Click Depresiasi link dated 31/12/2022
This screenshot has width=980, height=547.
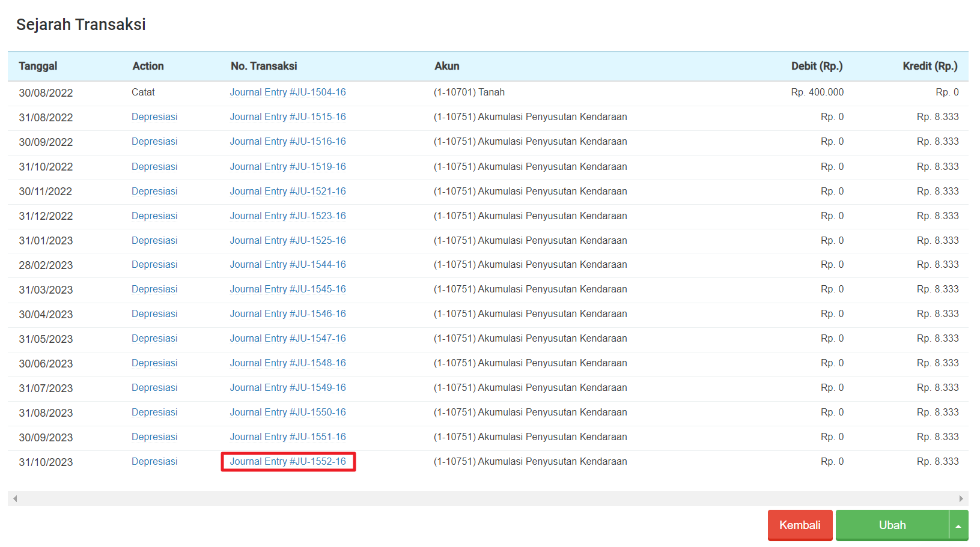tap(154, 216)
